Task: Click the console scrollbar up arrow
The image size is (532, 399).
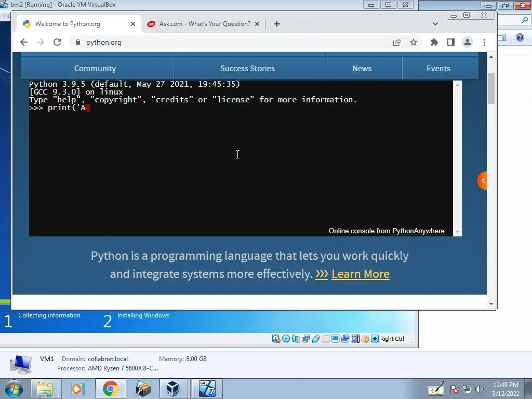Action: 457,85
